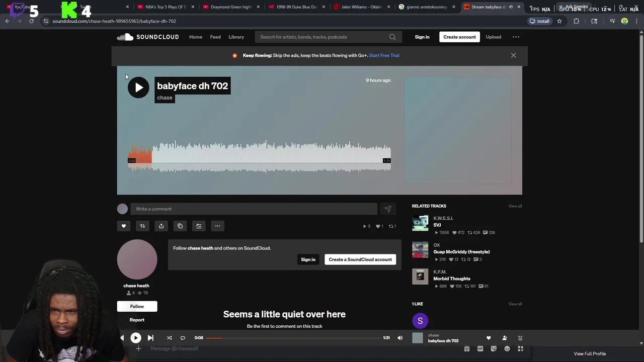Seek on the bottom player progress bar
The width and height of the screenshot is (644, 362).
click(x=293, y=338)
